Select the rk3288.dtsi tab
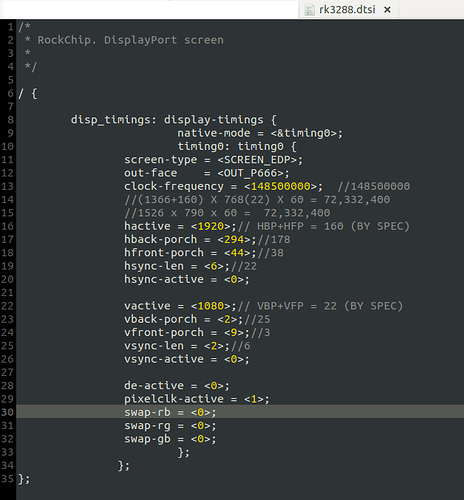This screenshot has width=464, height=500. pyautogui.click(x=348, y=9)
